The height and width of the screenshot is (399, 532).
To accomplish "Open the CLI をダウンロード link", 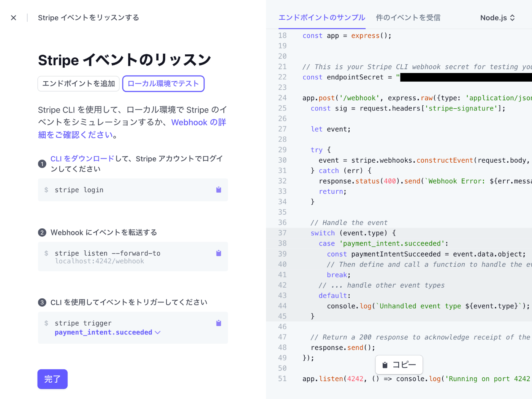I will click(82, 158).
